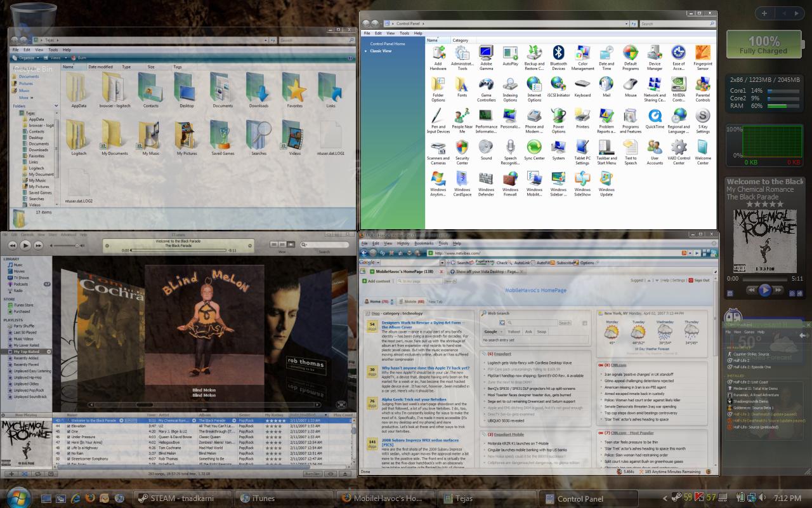Click the iTunes eject disc button
Viewport: 812px width, 508px height.
pos(345,474)
